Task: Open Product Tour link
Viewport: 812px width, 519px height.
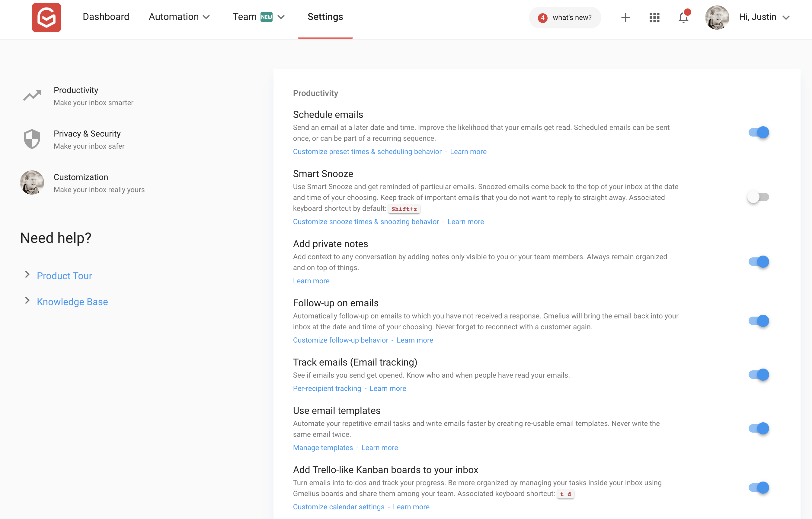Action: (64, 276)
